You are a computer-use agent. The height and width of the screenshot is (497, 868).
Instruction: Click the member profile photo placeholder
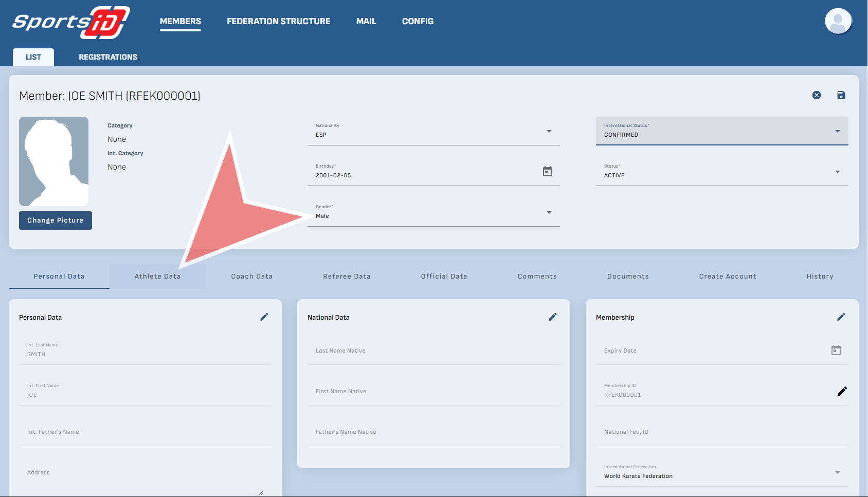tap(53, 161)
